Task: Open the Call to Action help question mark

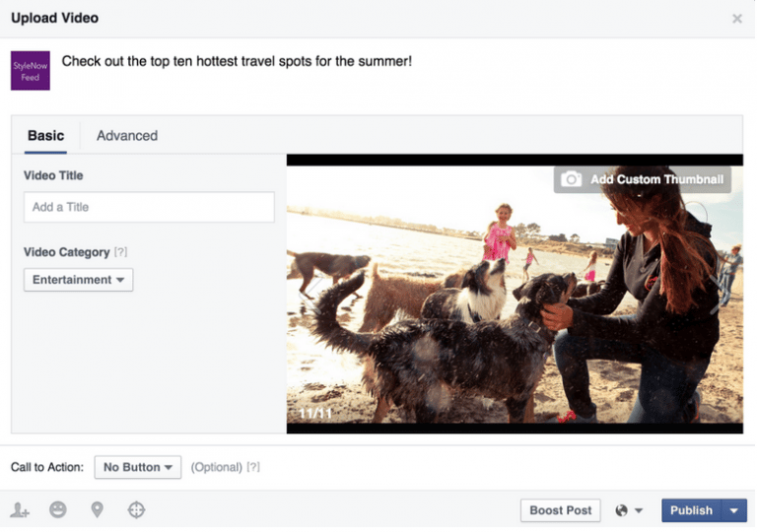Action: (253, 467)
